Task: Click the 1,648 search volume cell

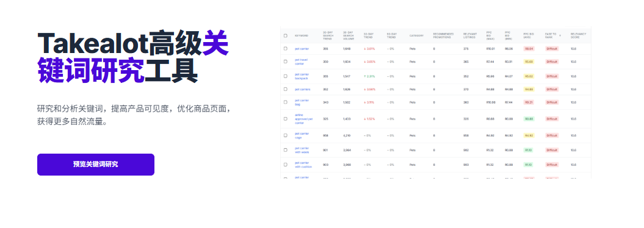Action: click(347, 49)
